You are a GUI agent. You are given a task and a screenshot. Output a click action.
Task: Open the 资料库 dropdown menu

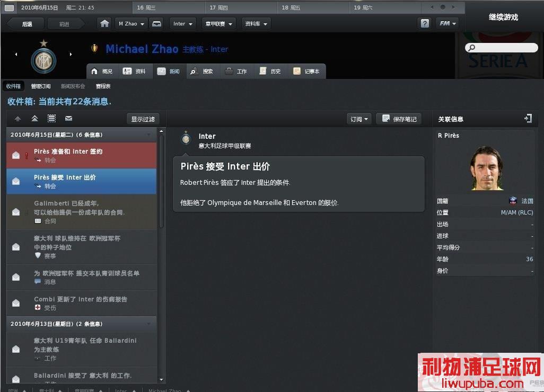pyautogui.click(x=256, y=23)
